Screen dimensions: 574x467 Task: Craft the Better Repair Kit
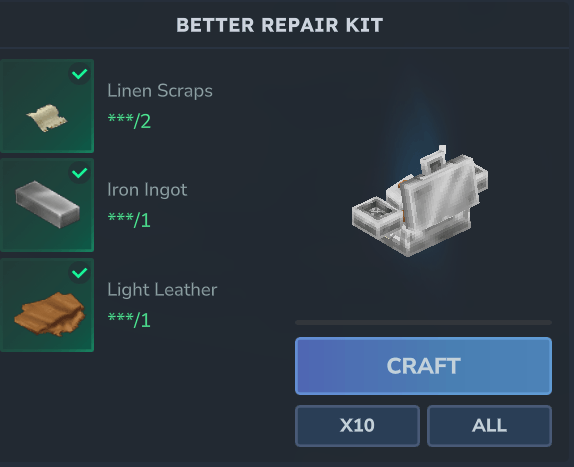[x=424, y=366]
